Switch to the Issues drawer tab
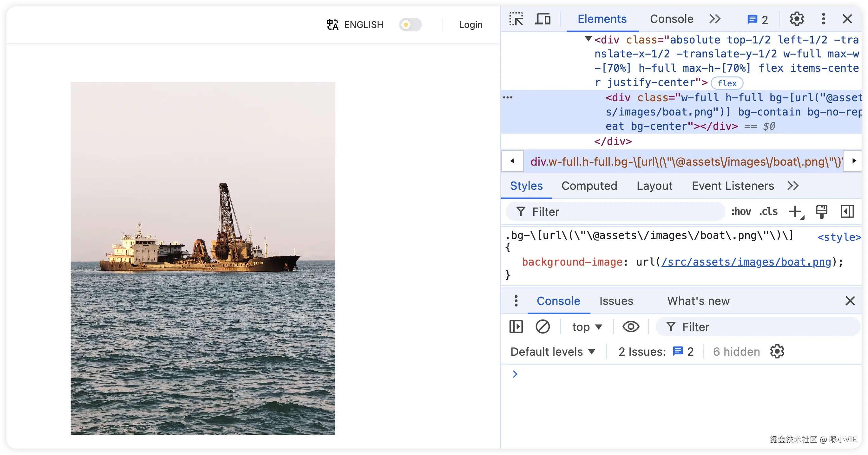868x455 pixels. (x=616, y=301)
